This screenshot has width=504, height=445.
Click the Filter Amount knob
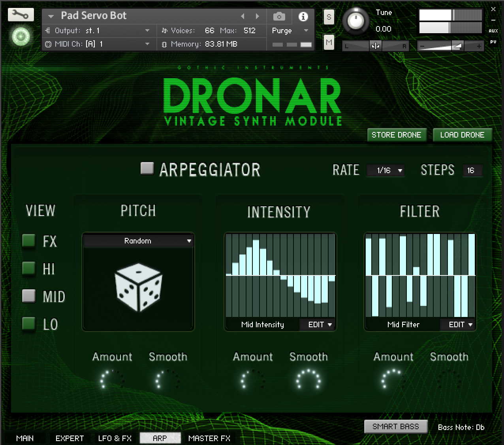coord(393,380)
